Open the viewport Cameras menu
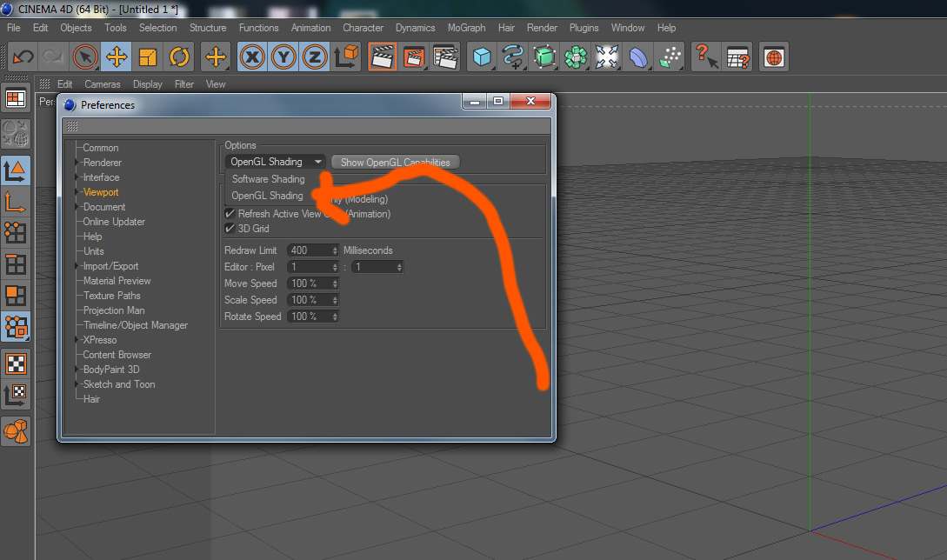The height and width of the screenshot is (560, 947). coord(102,84)
